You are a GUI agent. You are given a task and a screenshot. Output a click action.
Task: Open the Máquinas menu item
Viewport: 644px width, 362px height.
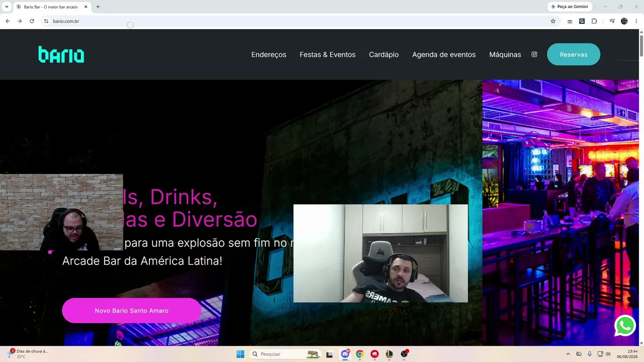[505, 54]
